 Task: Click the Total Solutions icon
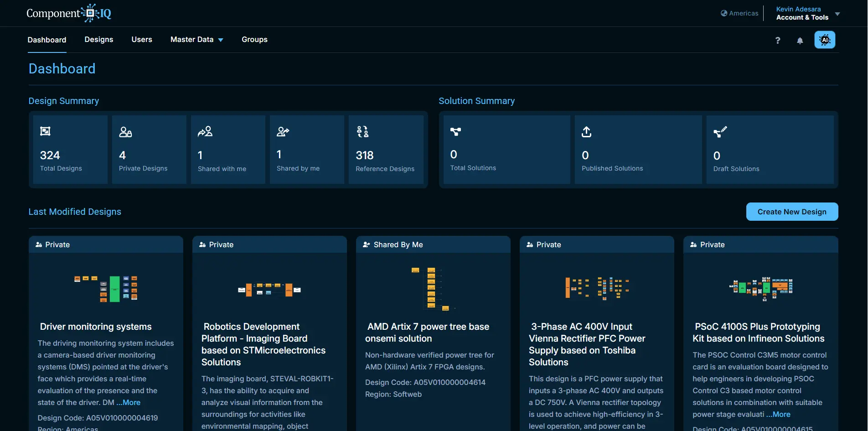(456, 132)
